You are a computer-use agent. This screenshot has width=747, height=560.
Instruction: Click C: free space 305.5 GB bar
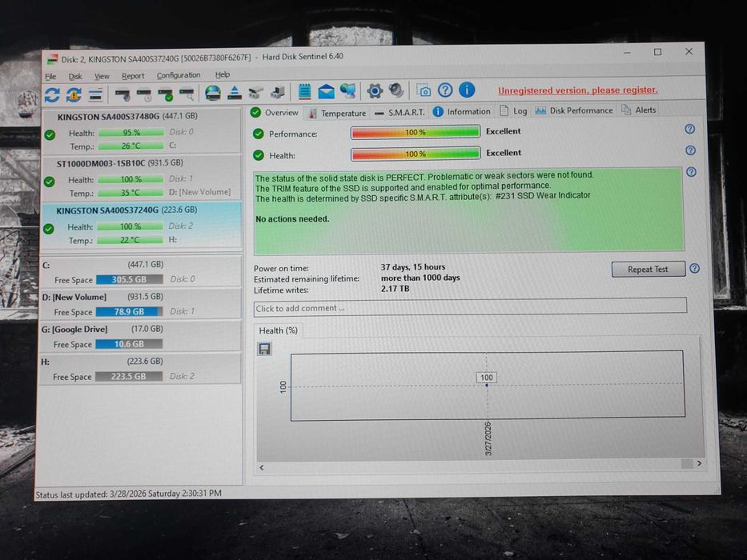tap(129, 279)
